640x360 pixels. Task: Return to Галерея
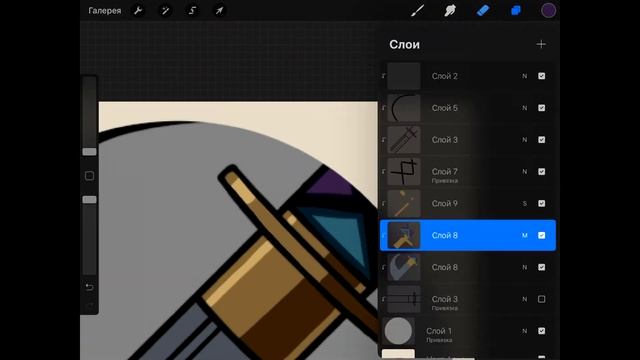click(x=104, y=11)
